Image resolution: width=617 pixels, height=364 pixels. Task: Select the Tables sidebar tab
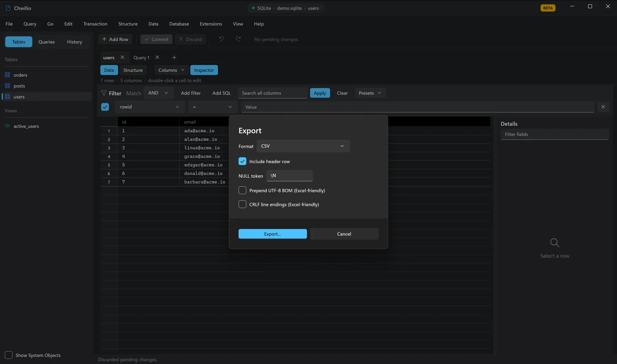[19, 42]
